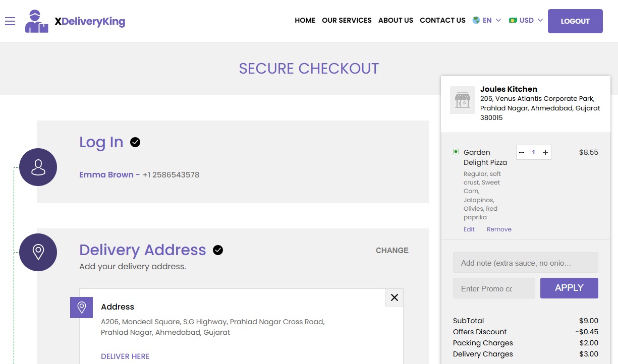Click DELIVER HERE for the Mondeal Square address

(125, 356)
